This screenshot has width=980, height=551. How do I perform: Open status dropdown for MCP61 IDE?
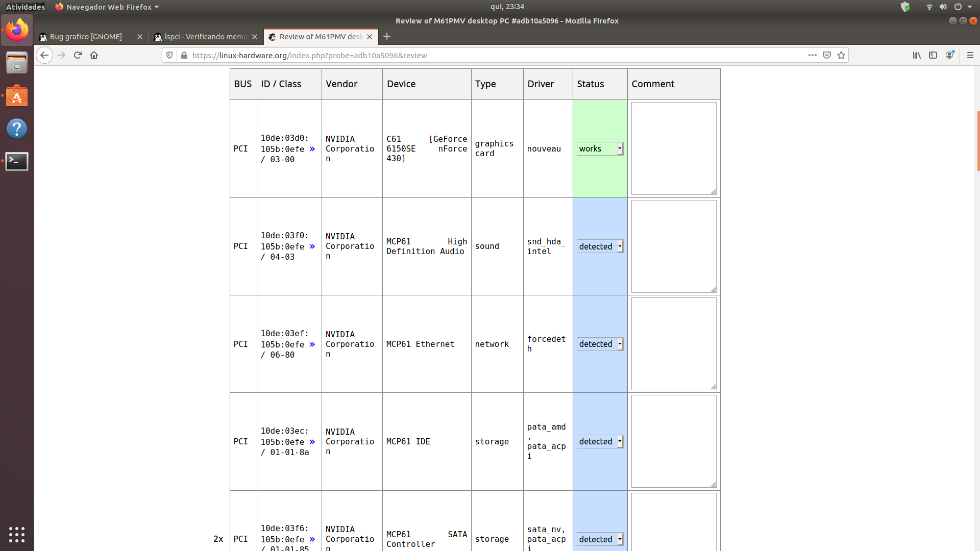pos(600,441)
